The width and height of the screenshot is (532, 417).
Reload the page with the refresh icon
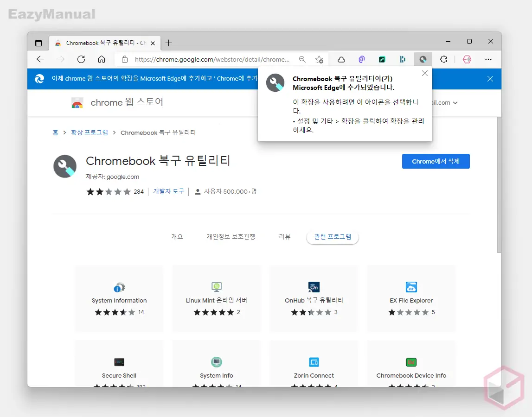[x=81, y=59]
